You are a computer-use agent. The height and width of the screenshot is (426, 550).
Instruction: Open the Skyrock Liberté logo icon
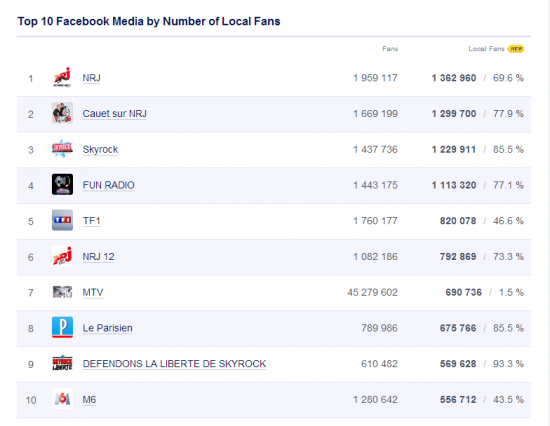click(62, 363)
